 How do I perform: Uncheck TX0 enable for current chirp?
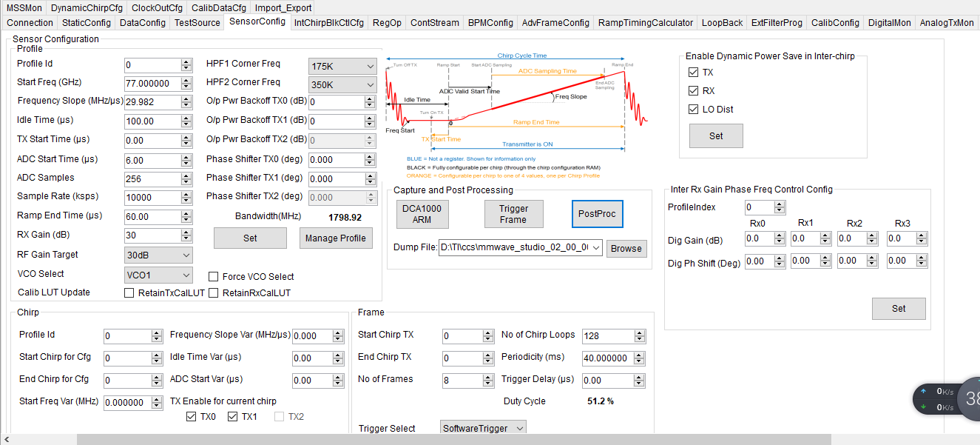pos(191,417)
